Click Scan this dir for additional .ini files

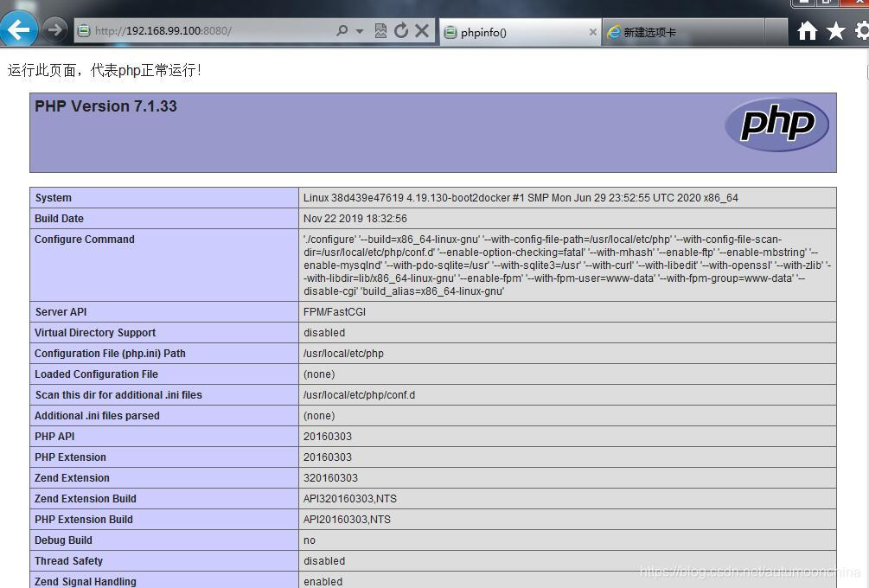coord(118,395)
